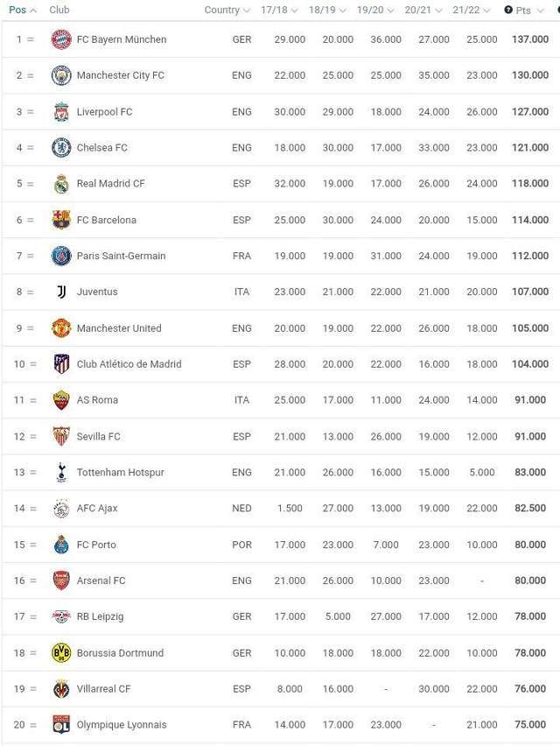This screenshot has height=746, width=560.
Task: Click the Manchester City FC badge
Action: coord(61,75)
